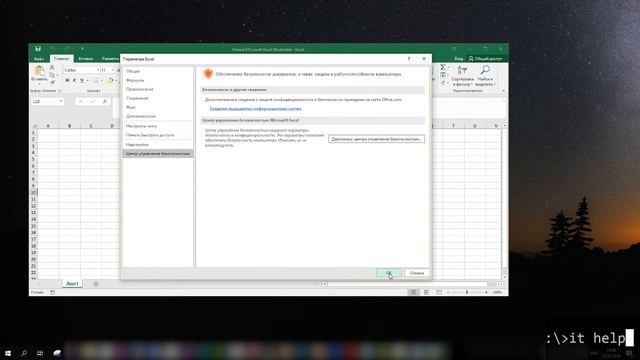The image size is (640, 360).
Task: Select Панель быстрого доступа in options list
Action: coord(158,135)
